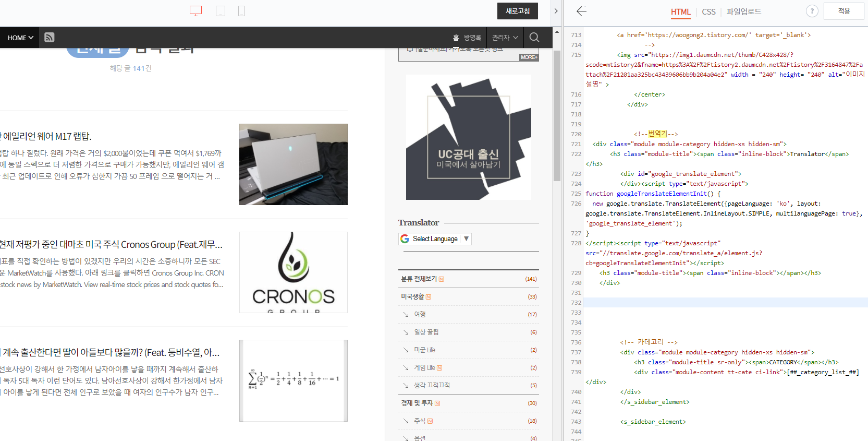The height and width of the screenshot is (441, 868).
Task: Click the preview pane scrollbar up arrow
Action: coord(557,32)
